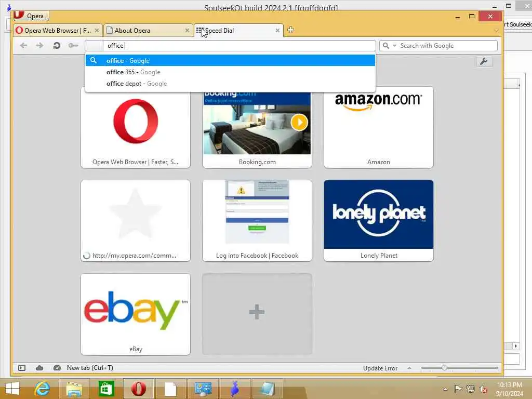Select Opera in the taskbar
Image resolution: width=532 pixels, height=399 pixels.
pyautogui.click(x=138, y=389)
